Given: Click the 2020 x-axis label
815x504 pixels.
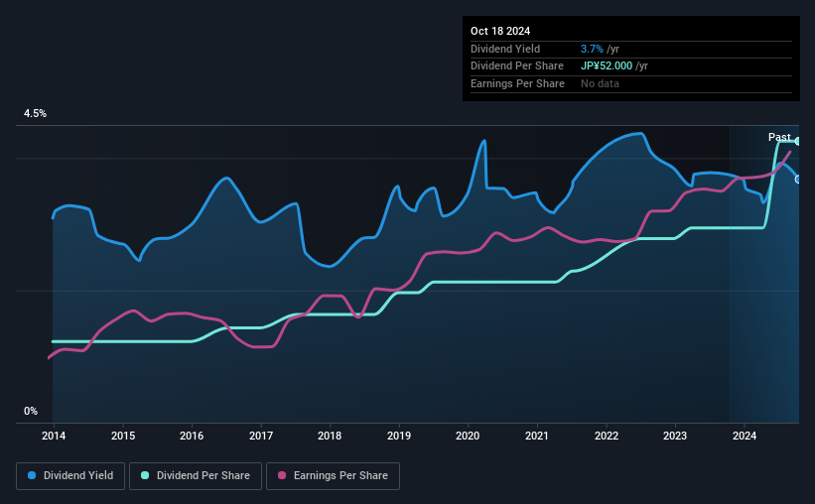Looking at the screenshot, I should point(468,436).
